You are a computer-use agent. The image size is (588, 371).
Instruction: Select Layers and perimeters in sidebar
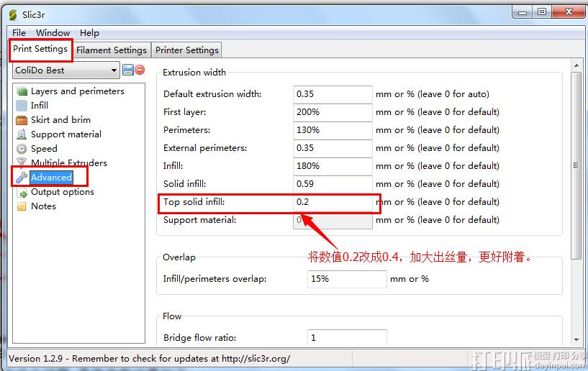[78, 91]
